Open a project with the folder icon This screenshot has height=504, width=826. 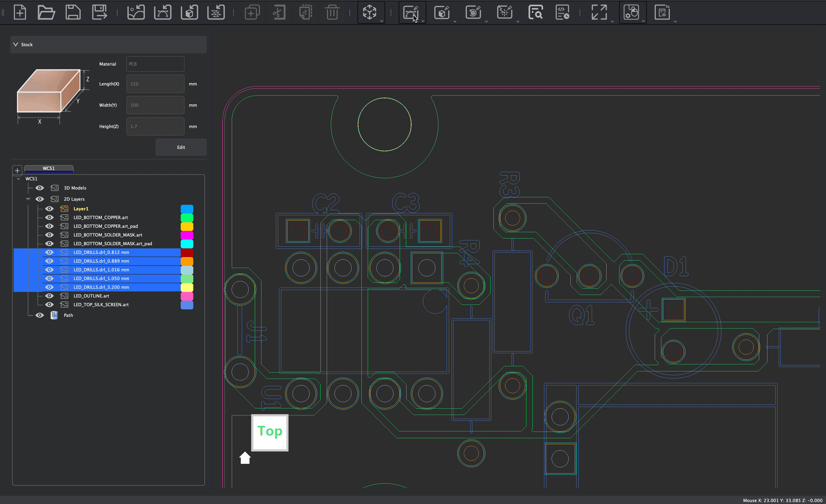[46, 12]
